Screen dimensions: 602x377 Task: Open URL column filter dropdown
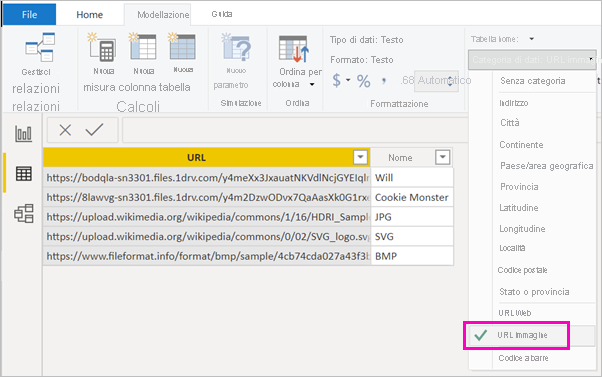(x=360, y=157)
